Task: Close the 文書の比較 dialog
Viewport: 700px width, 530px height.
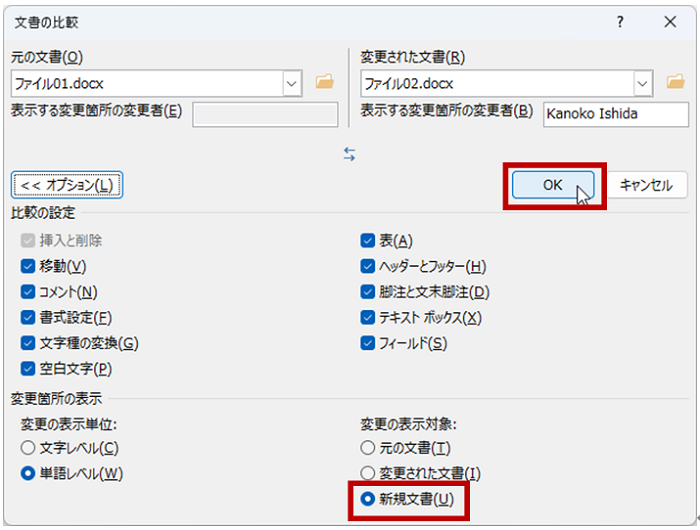Action: pos(670,22)
